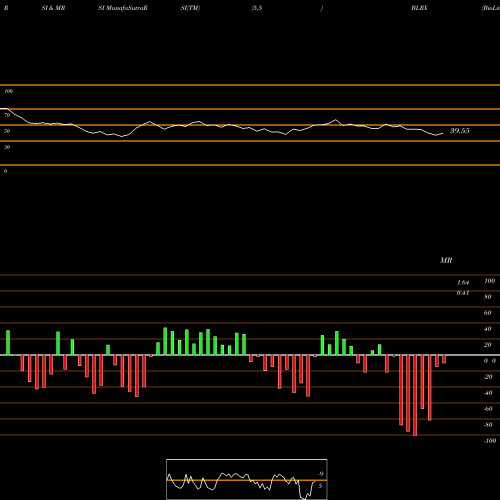The height and width of the screenshot is (500, 500).
Task: Click the end of the white RSI line
Action: 443,133
